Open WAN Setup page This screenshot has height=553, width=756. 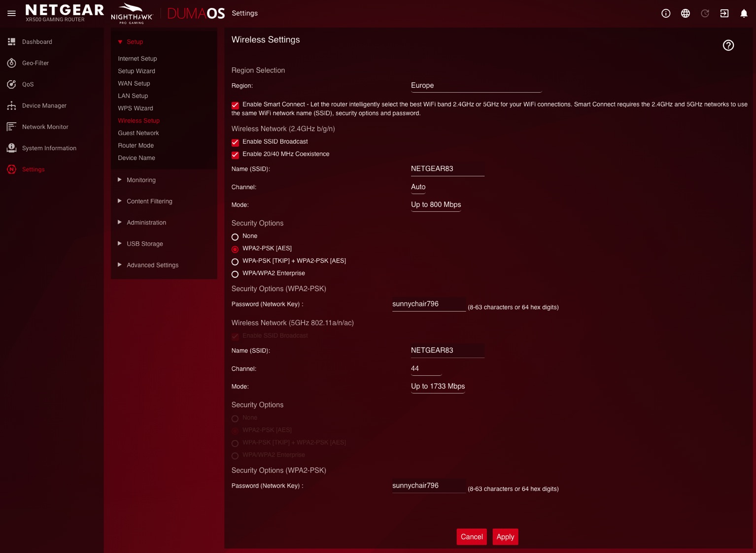tap(134, 83)
